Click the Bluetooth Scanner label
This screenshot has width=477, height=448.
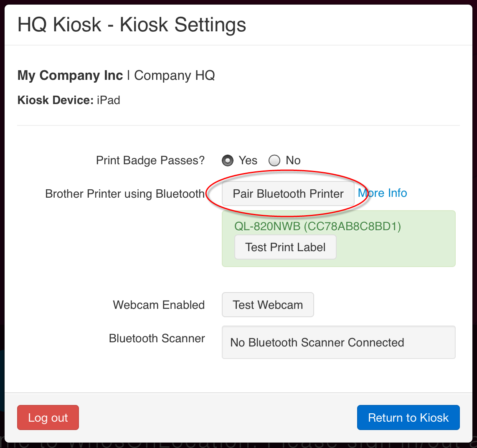pos(157,339)
